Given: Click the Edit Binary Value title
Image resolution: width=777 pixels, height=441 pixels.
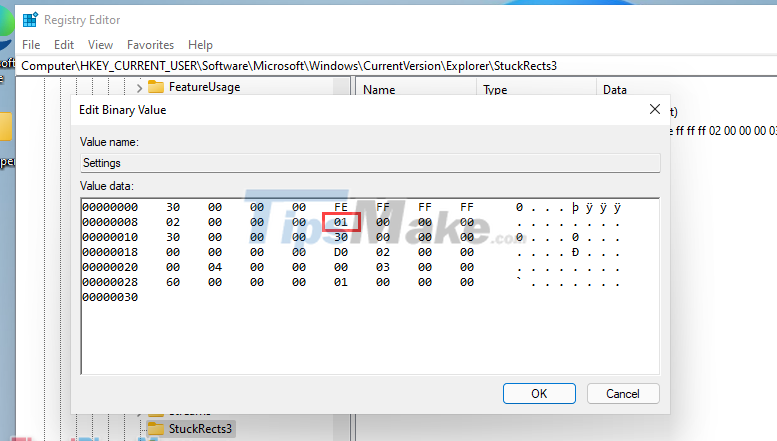Looking at the screenshot, I should 122,110.
